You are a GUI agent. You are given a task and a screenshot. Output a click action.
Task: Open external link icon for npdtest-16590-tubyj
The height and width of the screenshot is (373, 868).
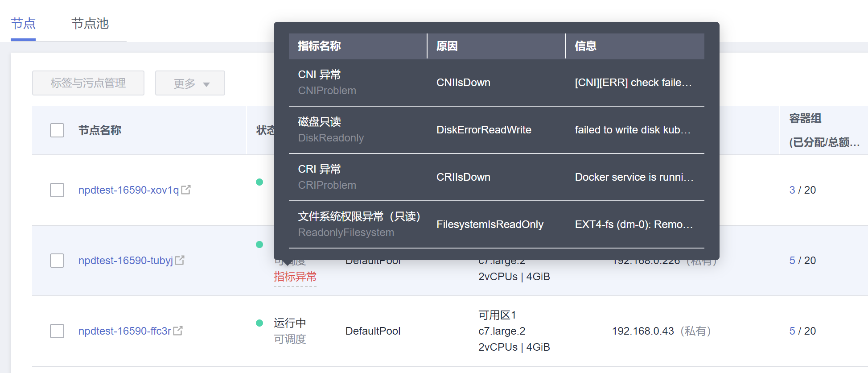point(180,260)
